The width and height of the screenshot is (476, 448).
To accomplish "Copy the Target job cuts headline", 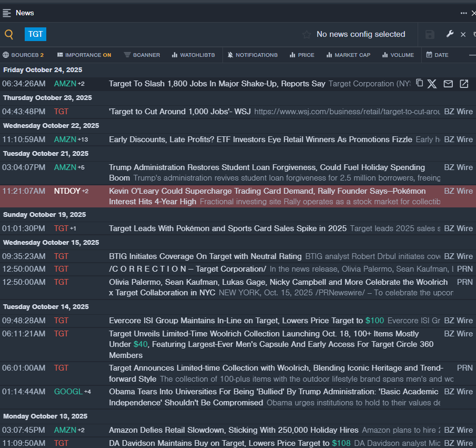I will 419,83.
